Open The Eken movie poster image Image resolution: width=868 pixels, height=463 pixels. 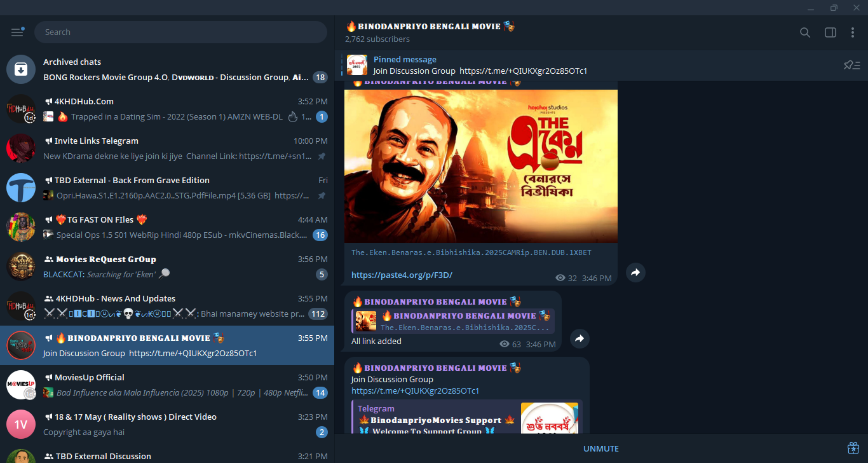pyautogui.click(x=481, y=166)
